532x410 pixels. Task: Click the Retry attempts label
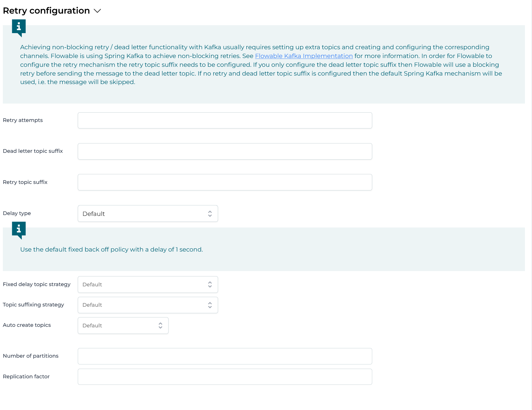23,120
